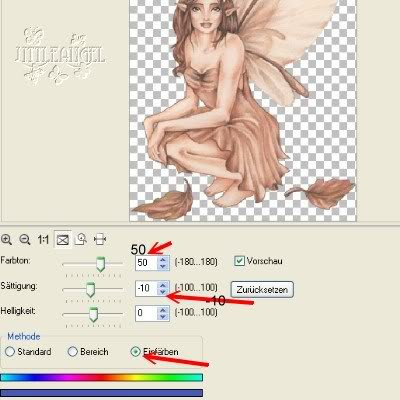Click the (-180...180) range text
The width and height of the screenshot is (400, 400).
coord(196,262)
